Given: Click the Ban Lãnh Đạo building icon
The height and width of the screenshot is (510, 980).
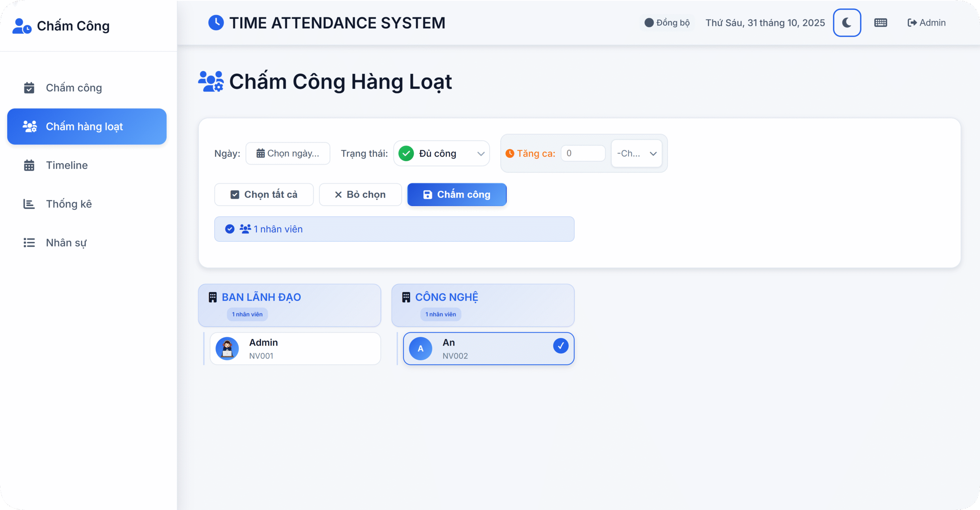Looking at the screenshot, I should coord(212,297).
